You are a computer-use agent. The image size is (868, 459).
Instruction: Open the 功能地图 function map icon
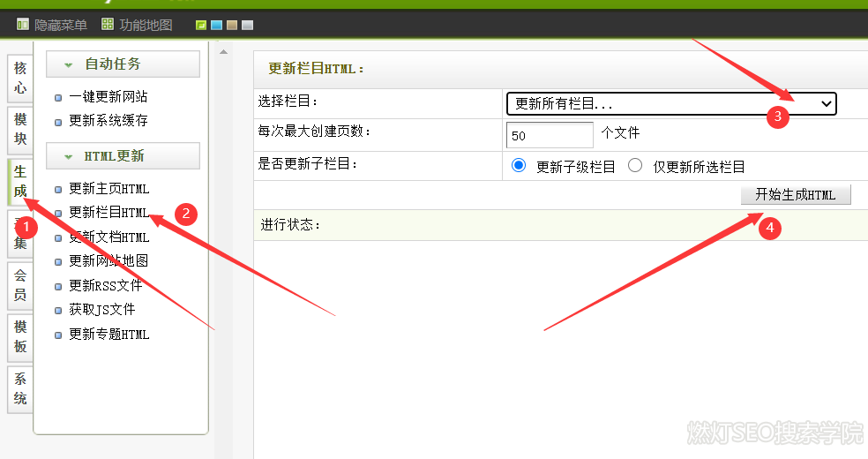pos(108,25)
